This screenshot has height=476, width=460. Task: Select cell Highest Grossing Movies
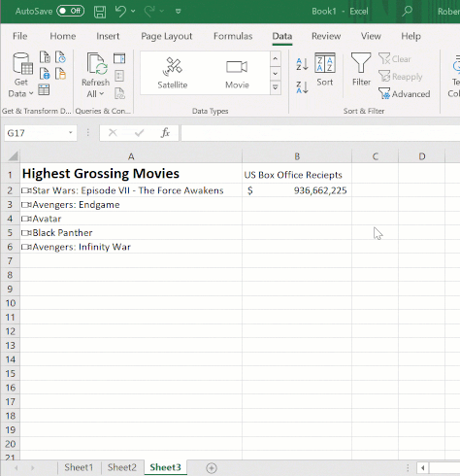pyautogui.click(x=131, y=173)
